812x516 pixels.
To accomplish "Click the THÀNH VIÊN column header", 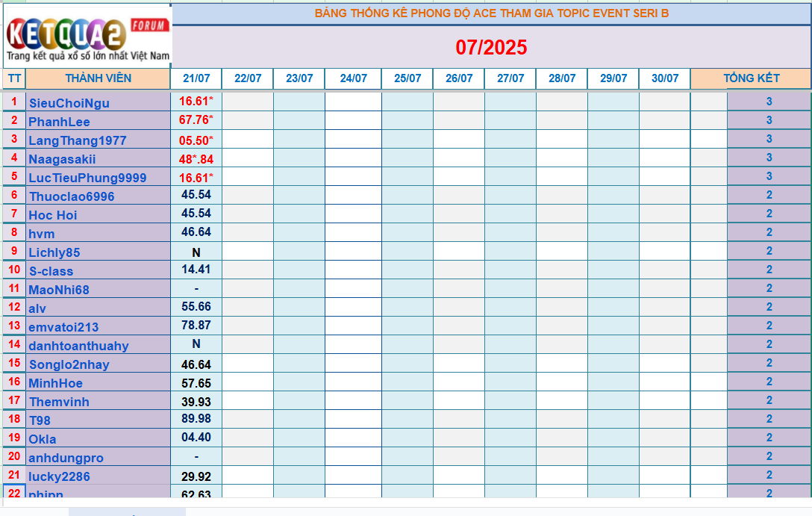I will 98,78.
